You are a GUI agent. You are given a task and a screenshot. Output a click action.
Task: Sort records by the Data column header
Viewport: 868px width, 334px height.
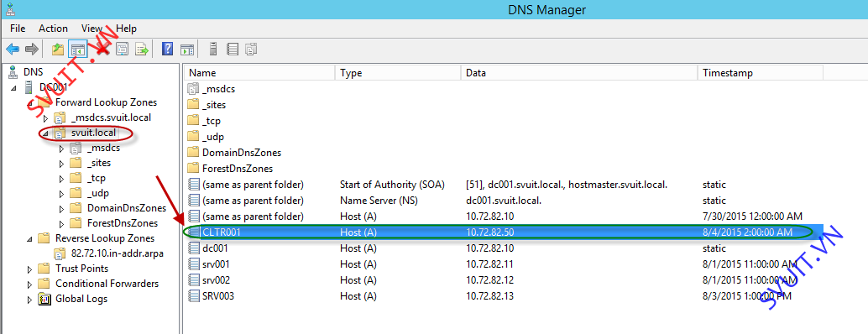tap(579, 73)
